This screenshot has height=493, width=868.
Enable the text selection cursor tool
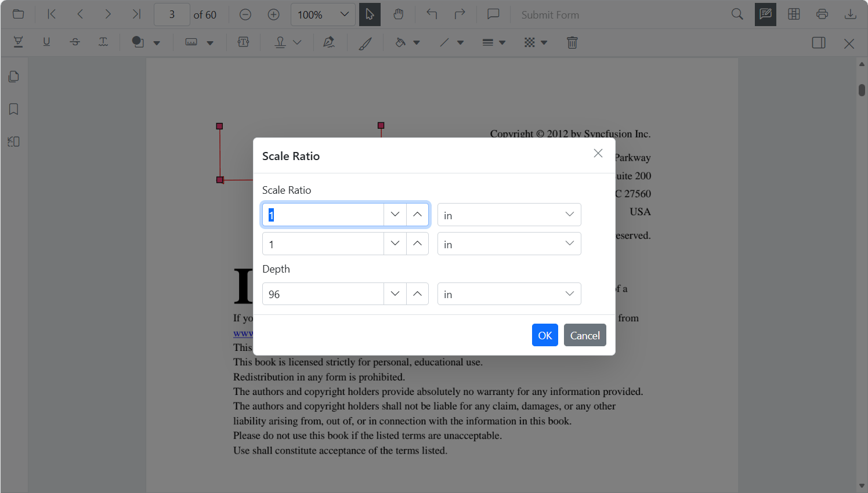[370, 14]
